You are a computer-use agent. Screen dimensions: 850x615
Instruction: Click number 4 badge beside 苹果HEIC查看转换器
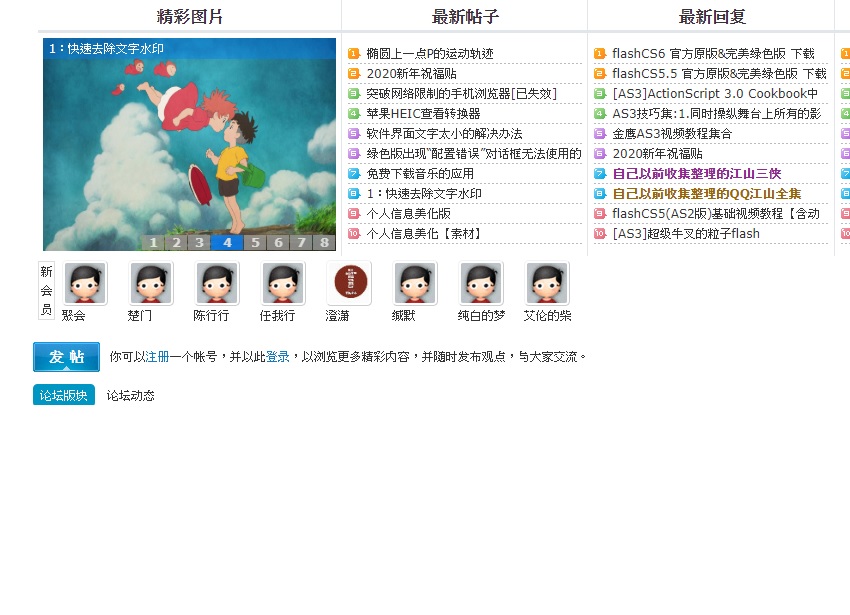[353, 114]
